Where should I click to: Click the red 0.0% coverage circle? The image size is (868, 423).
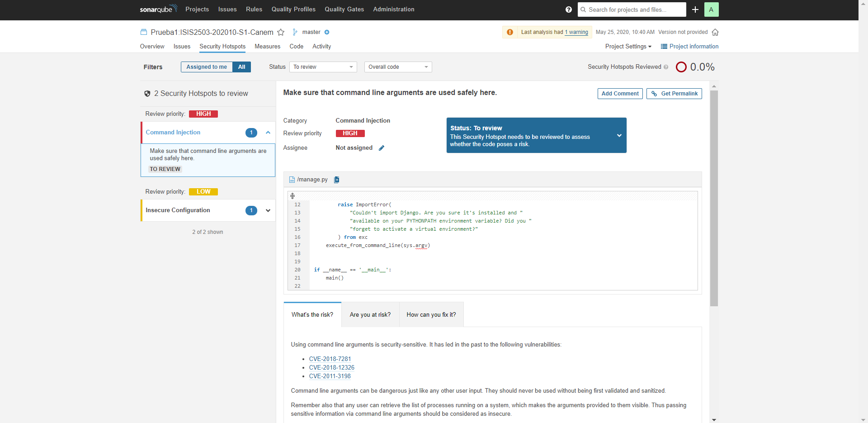pyautogui.click(x=681, y=67)
